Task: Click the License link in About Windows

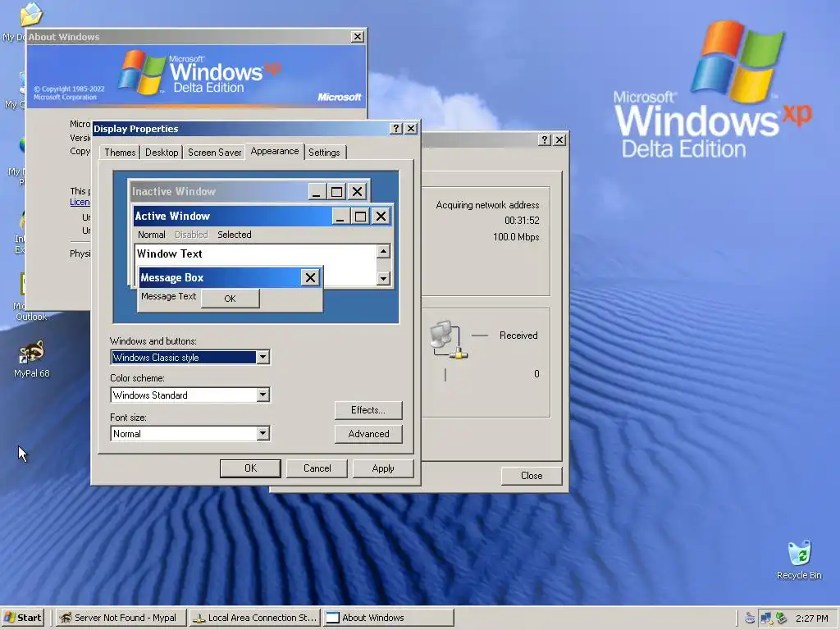Action: tap(80, 202)
